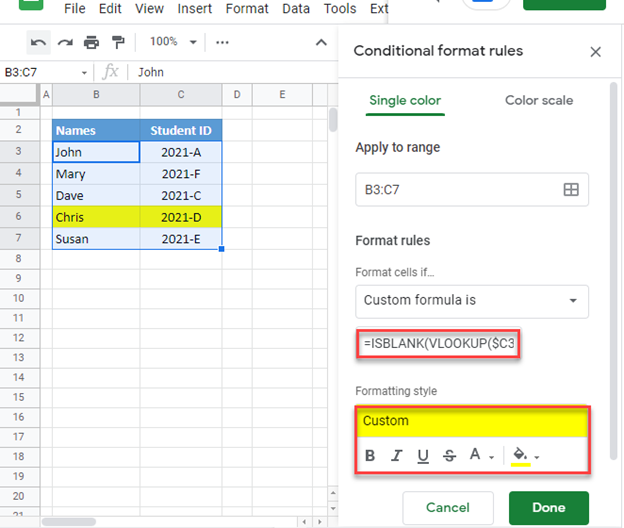Select highlighted cell 2021-D
Screen dimensions: 624x528
point(181,217)
